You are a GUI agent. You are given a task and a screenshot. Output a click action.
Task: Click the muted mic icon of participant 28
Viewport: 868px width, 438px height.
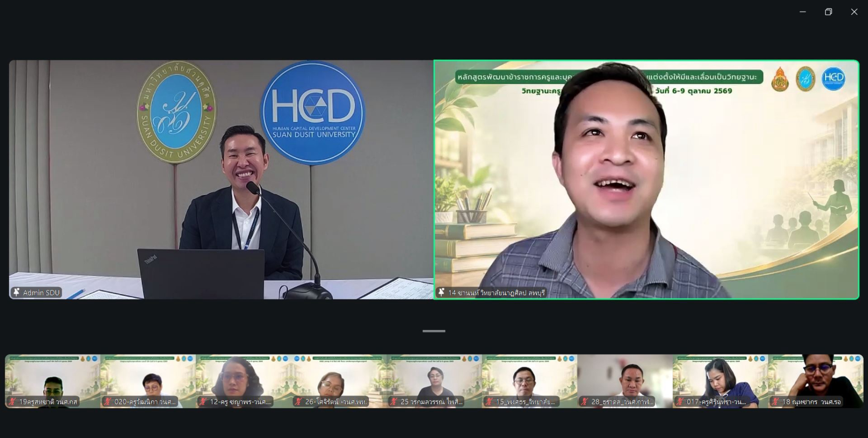pos(584,401)
